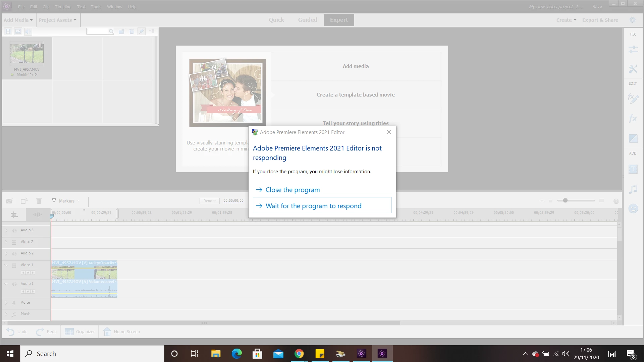
Task: Open the Music note panel icon
Action: click(x=633, y=189)
